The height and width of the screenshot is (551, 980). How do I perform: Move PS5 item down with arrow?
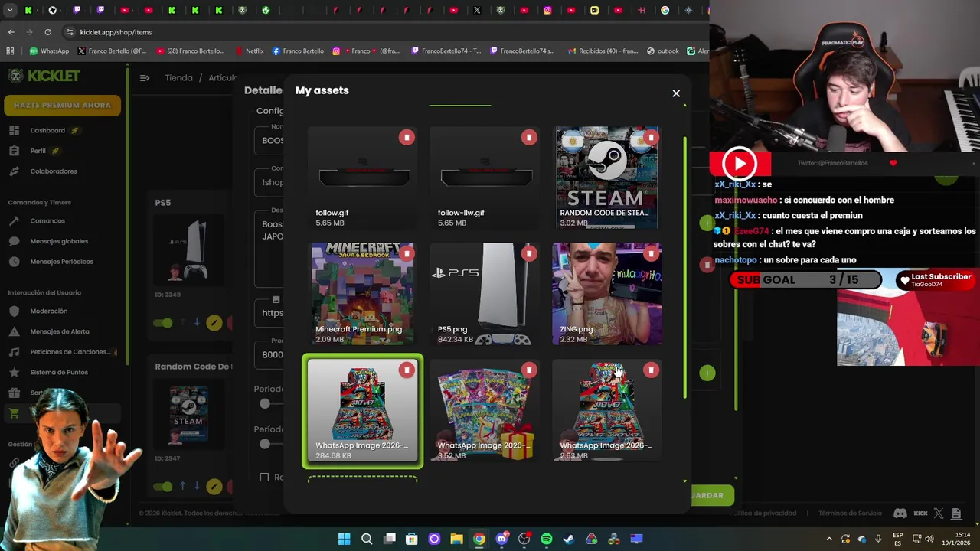click(x=196, y=322)
